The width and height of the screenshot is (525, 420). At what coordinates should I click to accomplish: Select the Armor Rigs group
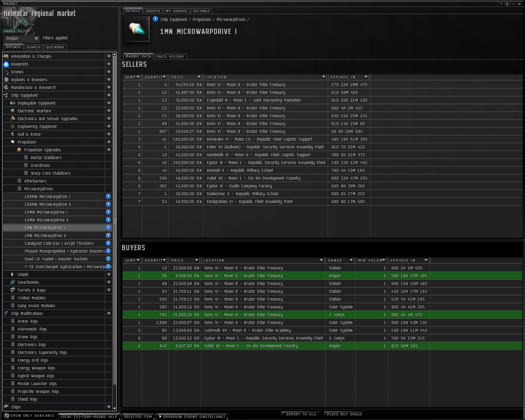coord(57,321)
